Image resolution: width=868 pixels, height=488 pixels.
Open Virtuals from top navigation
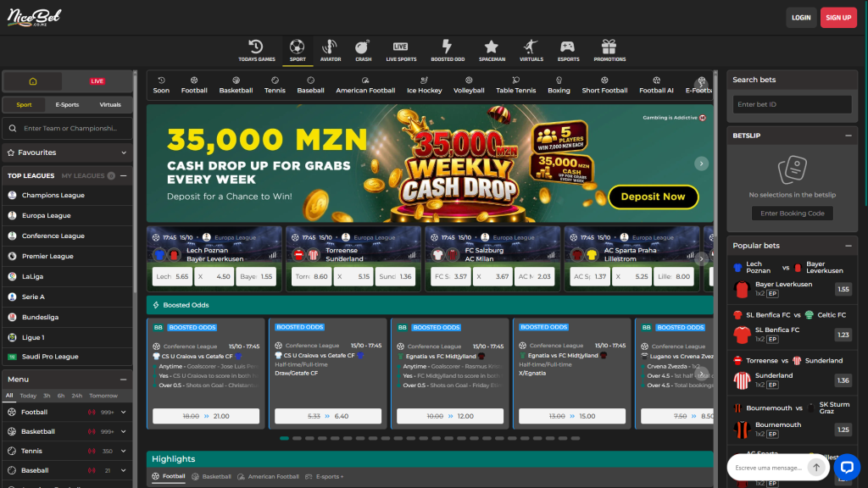click(x=531, y=50)
